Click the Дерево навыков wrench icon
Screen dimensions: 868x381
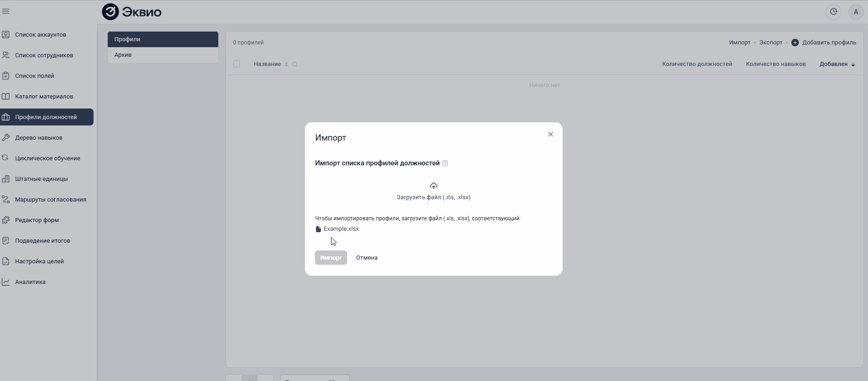coord(6,137)
